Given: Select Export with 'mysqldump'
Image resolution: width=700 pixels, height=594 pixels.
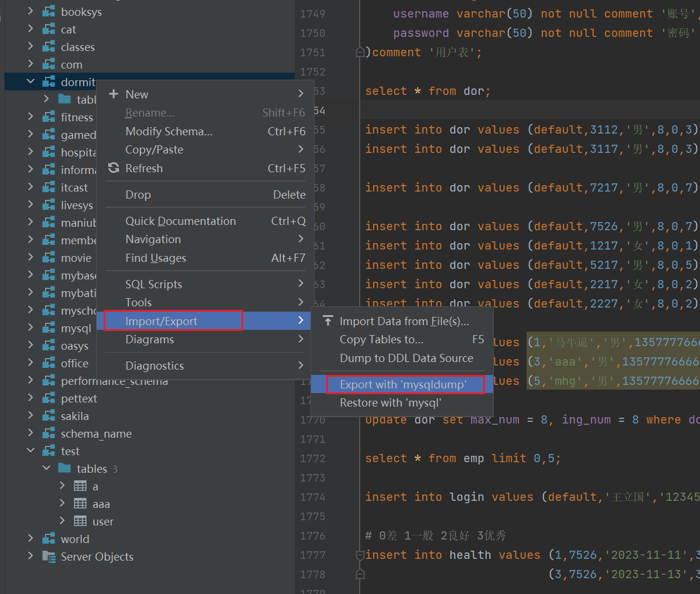Looking at the screenshot, I should click(402, 384).
